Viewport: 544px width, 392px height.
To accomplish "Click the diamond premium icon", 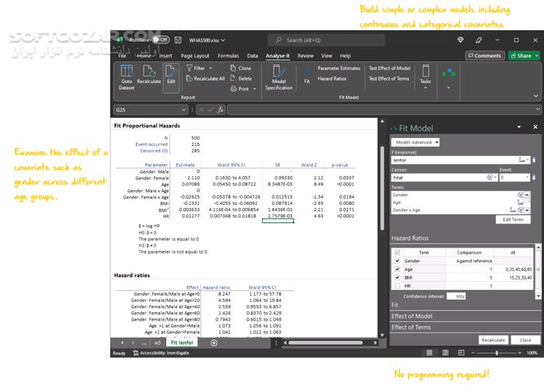I will click(461, 40).
